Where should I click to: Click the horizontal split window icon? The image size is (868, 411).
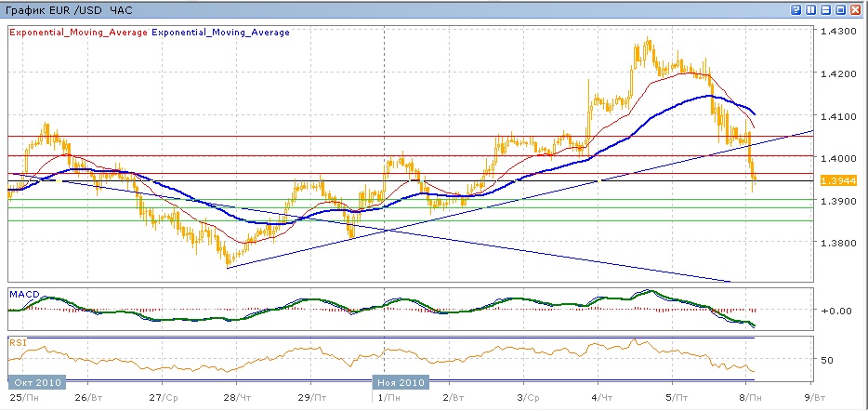[825, 9]
